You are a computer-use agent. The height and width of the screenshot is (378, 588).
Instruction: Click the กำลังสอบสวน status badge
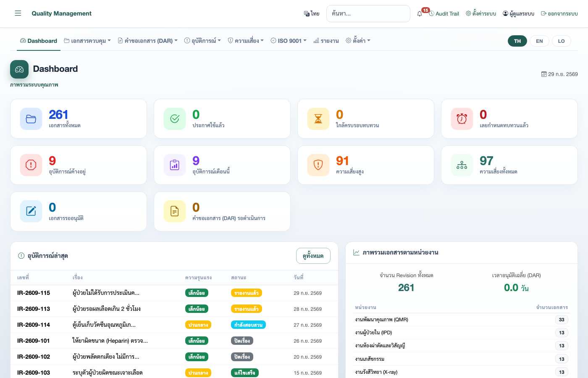[248, 325]
